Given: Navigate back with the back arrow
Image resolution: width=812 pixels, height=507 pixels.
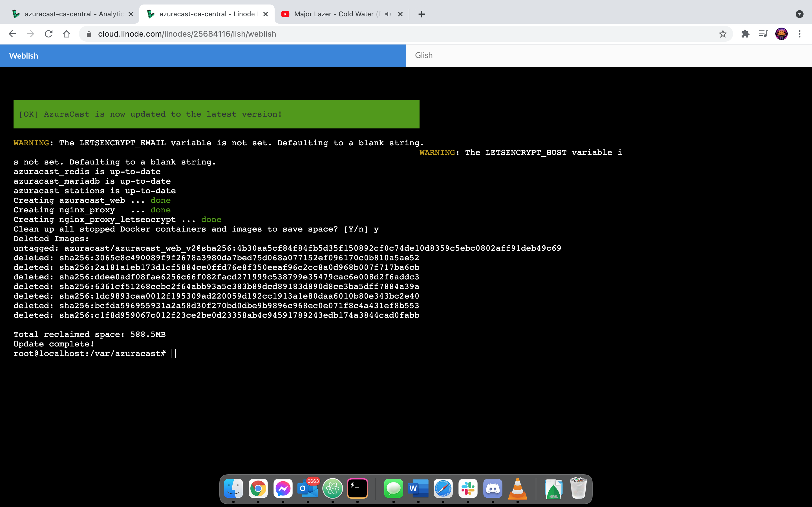Looking at the screenshot, I should point(12,34).
